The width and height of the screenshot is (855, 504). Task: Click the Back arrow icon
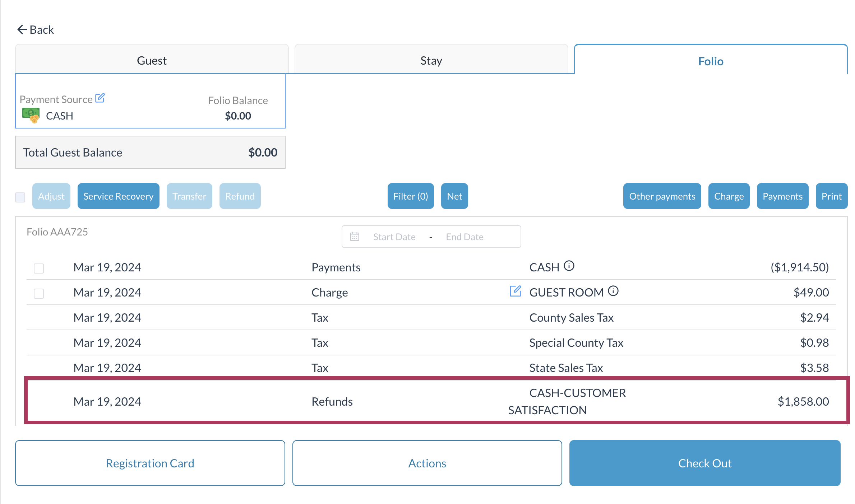point(22,30)
